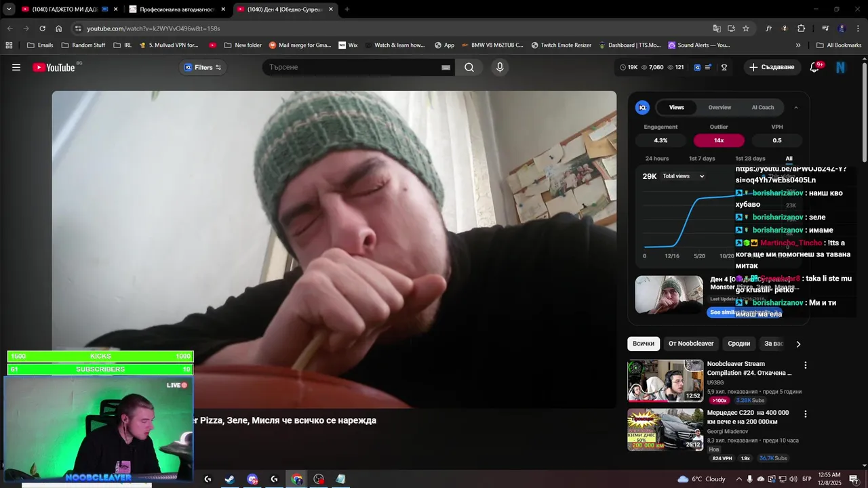Click the 4.3% Engagement pill
Image resolution: width=868 pixels, height=488 pixels.
coord(660,140)
